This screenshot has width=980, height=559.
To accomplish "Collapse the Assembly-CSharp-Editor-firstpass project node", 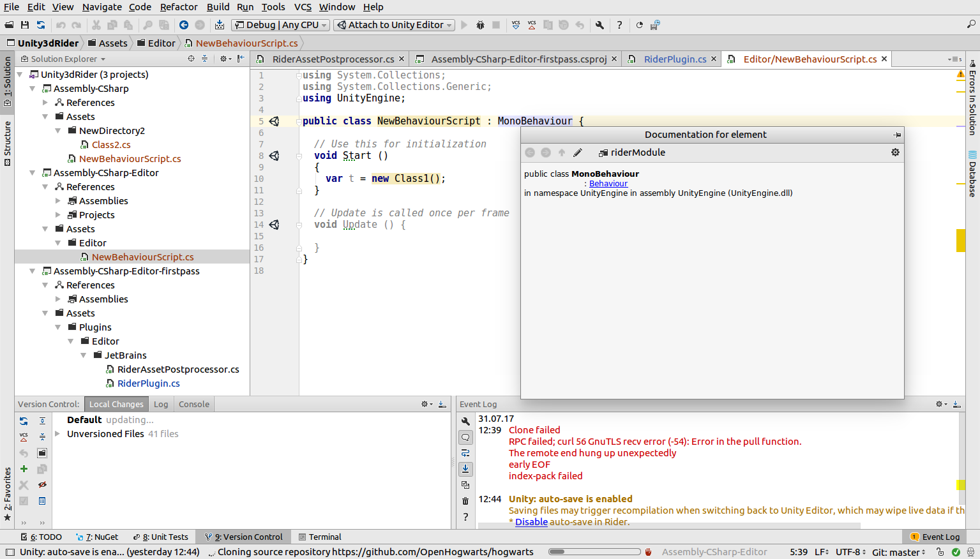I will click(33, 271).
